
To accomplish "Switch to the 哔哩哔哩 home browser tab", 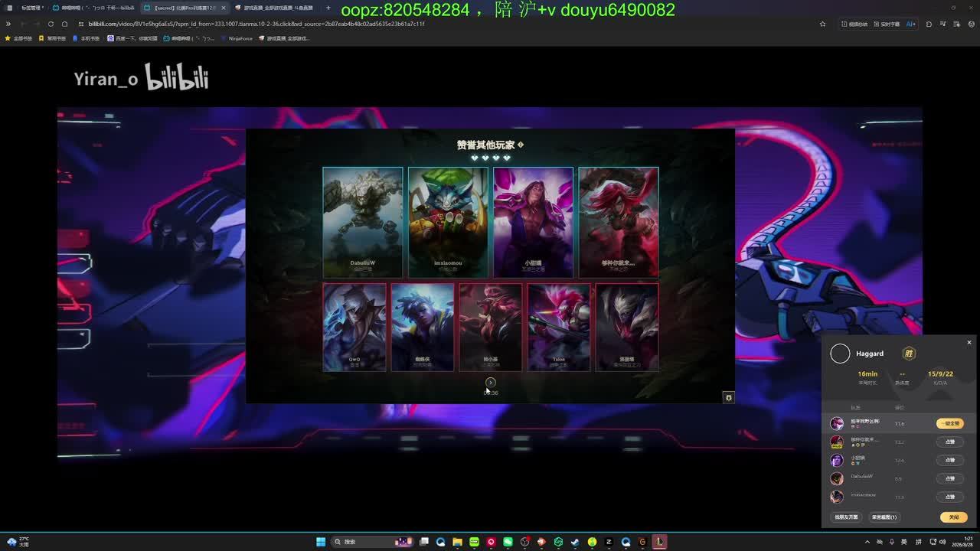I will point(93,8).
